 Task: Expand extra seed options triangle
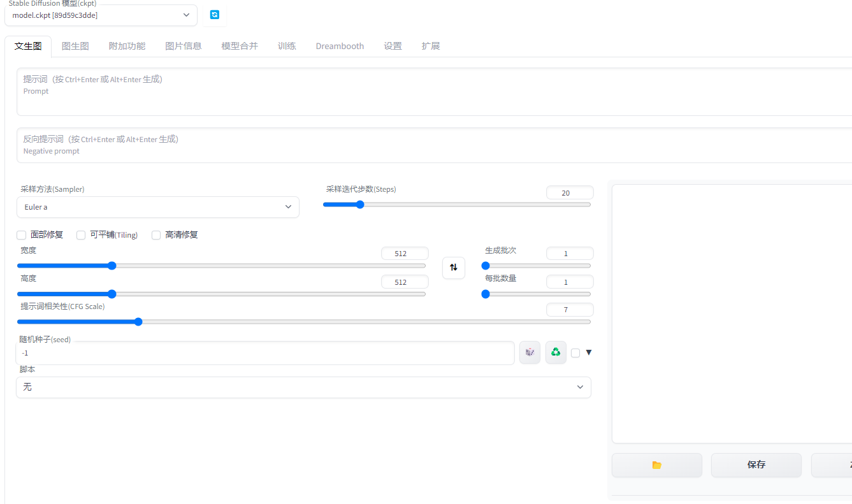coord(589,352)
